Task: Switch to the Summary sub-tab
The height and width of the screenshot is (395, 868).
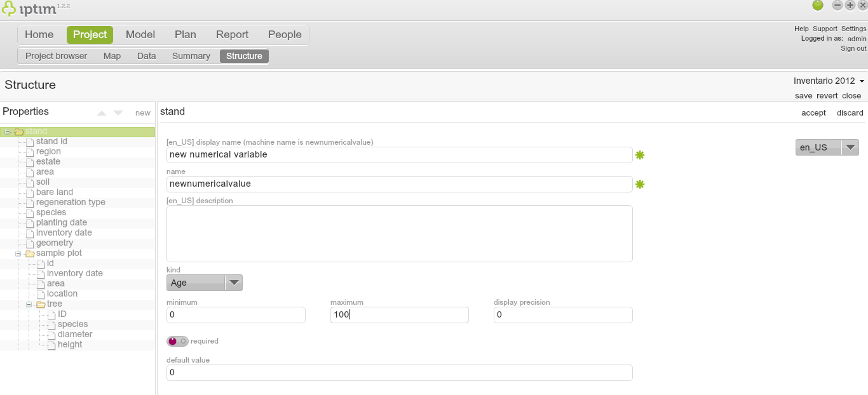Action: 191,56
